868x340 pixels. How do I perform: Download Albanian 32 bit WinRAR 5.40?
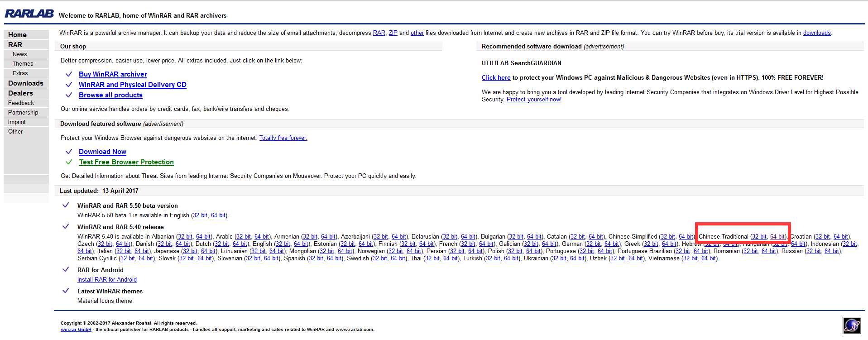coord(185,237)
